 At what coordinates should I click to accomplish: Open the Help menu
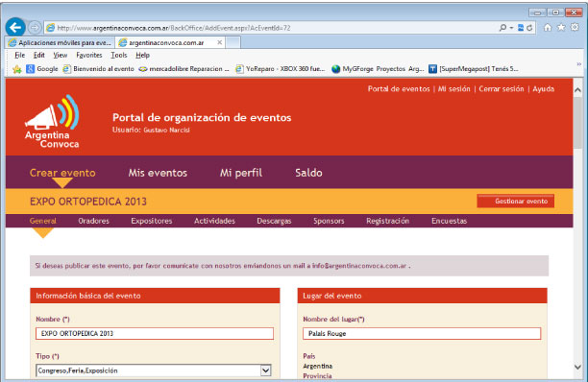(x=142, y=55)
